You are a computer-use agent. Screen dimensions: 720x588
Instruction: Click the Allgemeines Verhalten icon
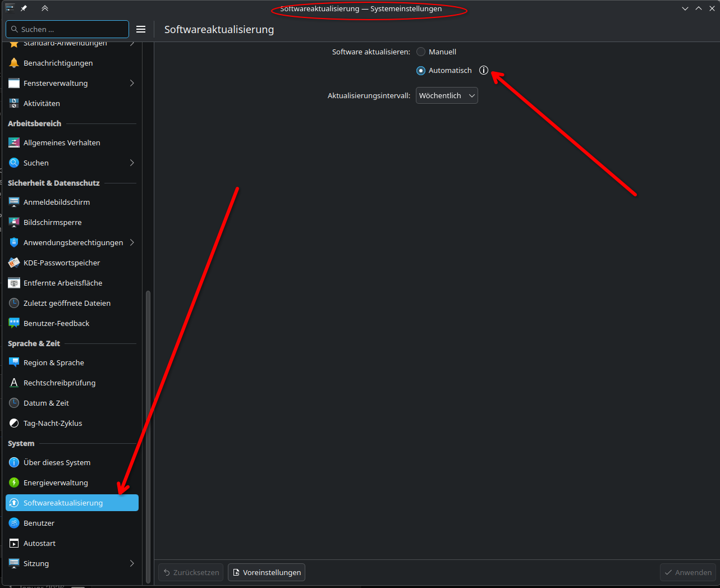[x=14, y=143]
